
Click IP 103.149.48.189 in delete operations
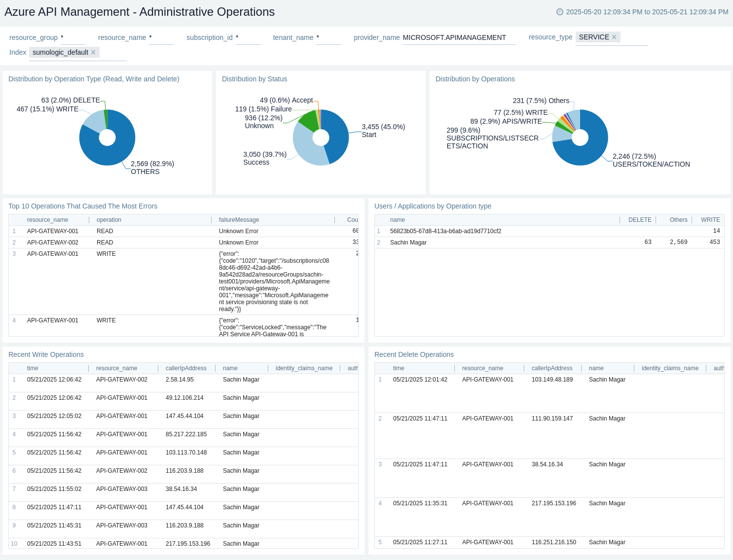tap(552, 380)
